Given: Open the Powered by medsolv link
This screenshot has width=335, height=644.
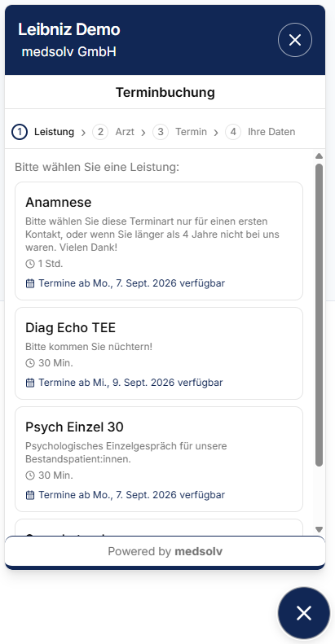Looking at the screenshot, I should pos(165,551).
